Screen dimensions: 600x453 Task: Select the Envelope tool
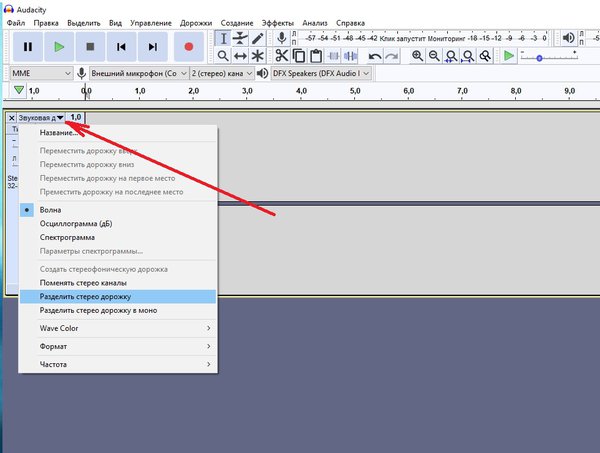pyautogui.click(x=240, y=38)
